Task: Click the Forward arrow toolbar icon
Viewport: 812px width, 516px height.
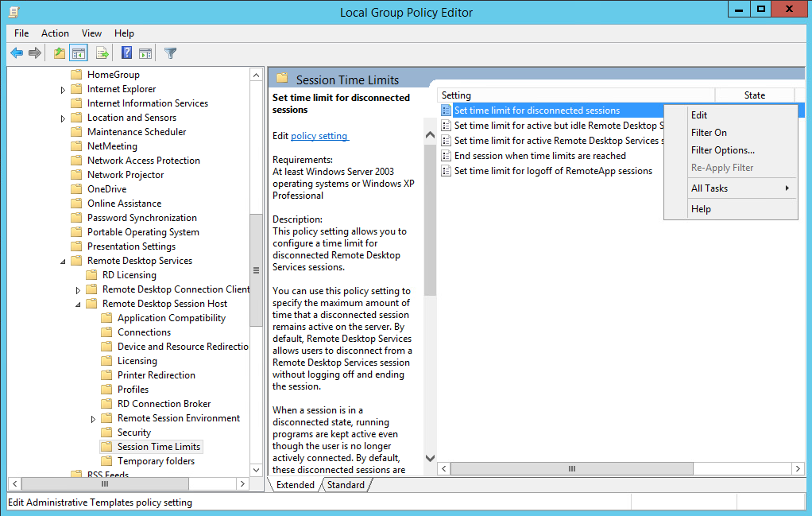Action: 35,52
